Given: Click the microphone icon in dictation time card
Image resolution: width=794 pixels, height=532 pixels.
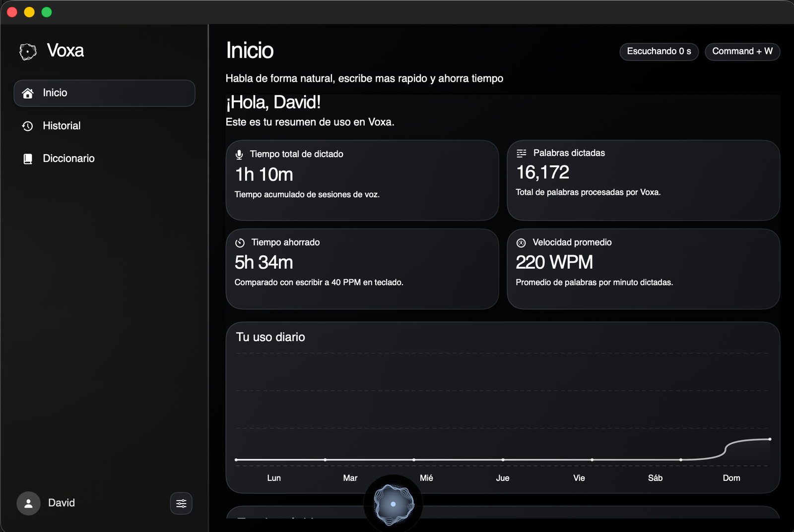Looking at the screenshot, I should (239, 155).
